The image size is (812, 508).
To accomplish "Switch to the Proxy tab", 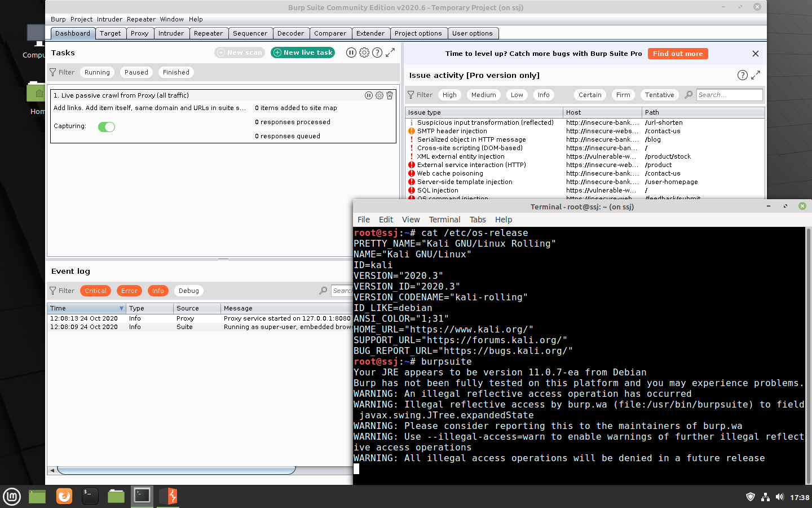I will (x=140, y=33).
